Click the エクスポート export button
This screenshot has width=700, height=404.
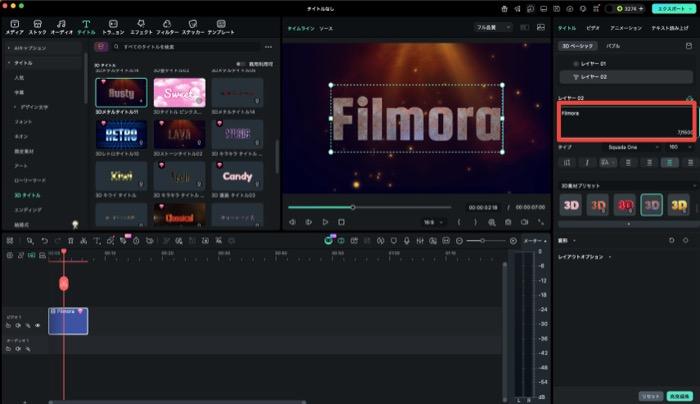(x=673, y=8)
